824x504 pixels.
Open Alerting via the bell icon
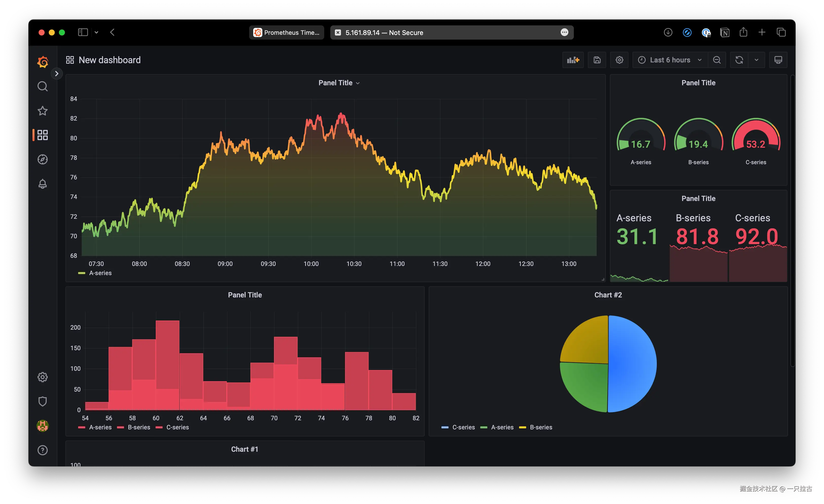(x=42, y=183)
